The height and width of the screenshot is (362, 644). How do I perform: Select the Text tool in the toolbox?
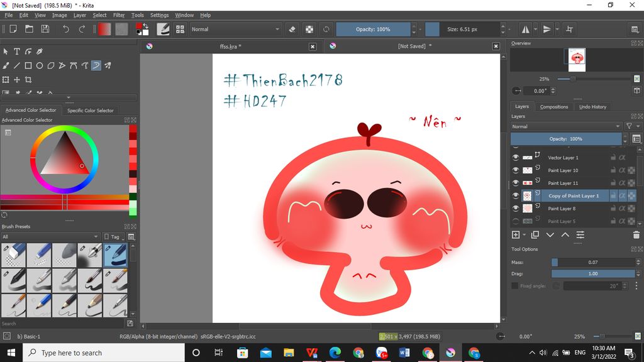17,52
